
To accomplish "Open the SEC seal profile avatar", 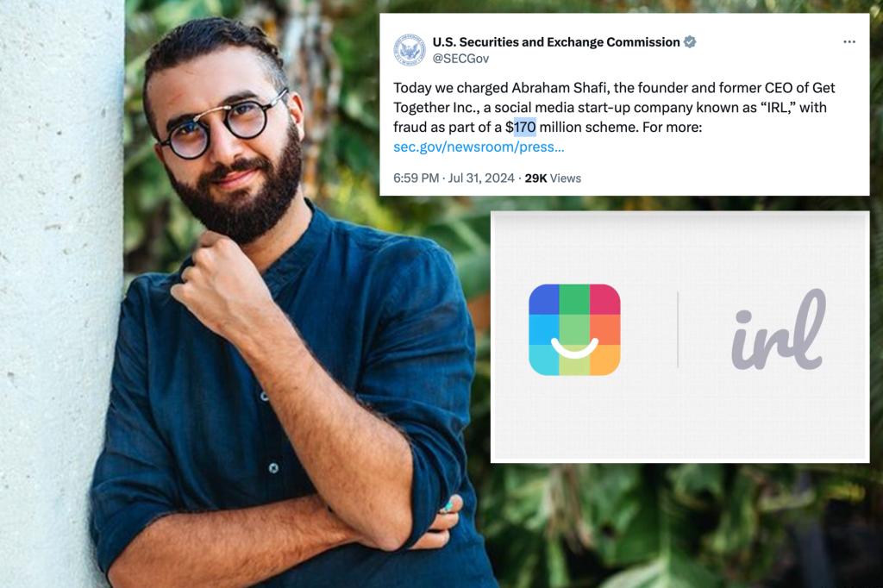I will [410, 49].
